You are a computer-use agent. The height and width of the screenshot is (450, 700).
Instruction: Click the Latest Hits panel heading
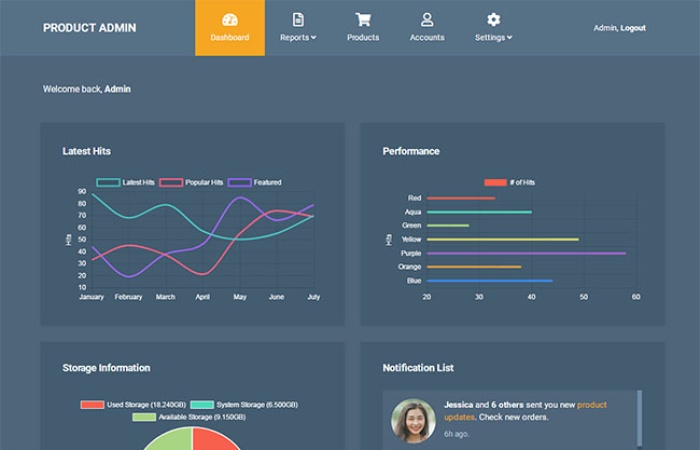[87, 151]
